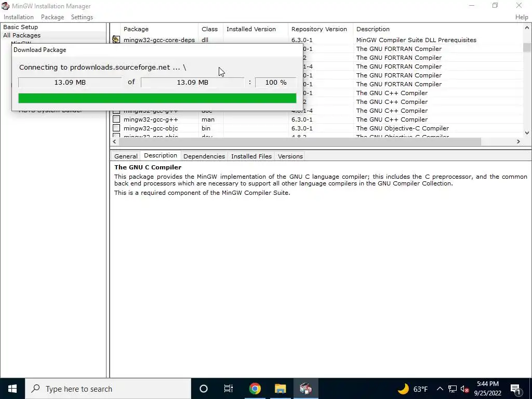This screenshot has height=399, width=532.
Task: Click the green download progress bar
Action: [157, 98]
